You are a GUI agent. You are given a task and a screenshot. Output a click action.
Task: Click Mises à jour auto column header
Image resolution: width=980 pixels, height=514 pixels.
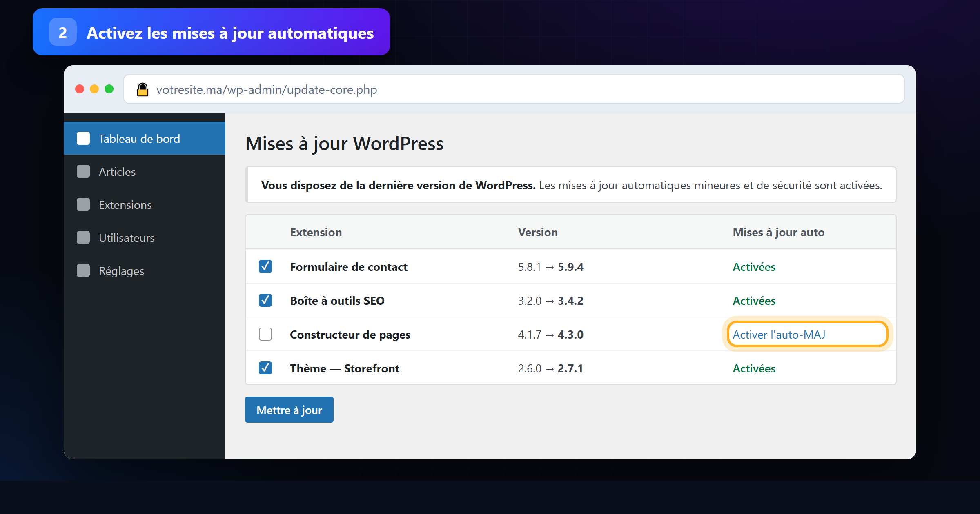(x=778, y=233)
